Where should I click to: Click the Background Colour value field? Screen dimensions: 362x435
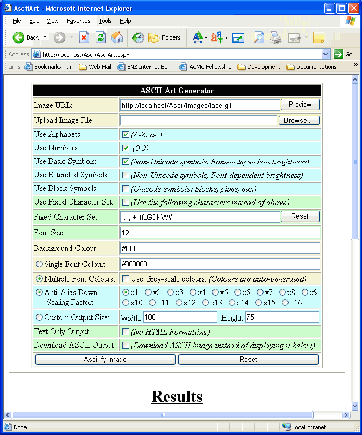pyautogui.click(x=220, y=248)
